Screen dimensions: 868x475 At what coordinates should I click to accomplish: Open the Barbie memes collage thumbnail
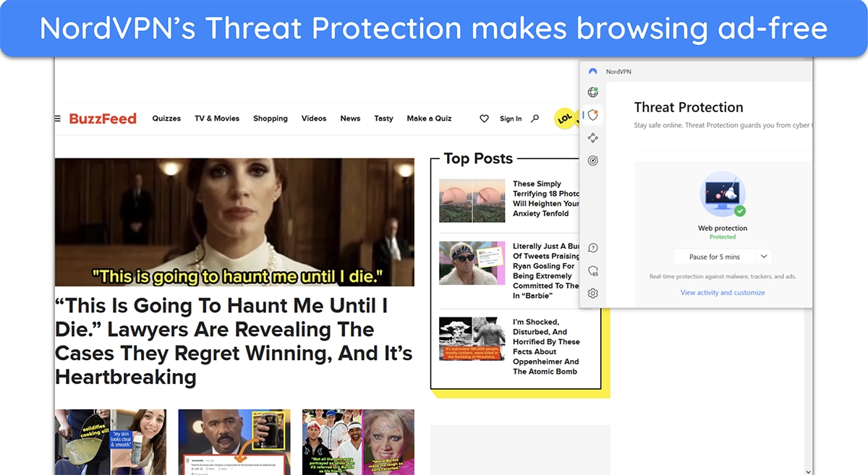[x=358, y=442]
